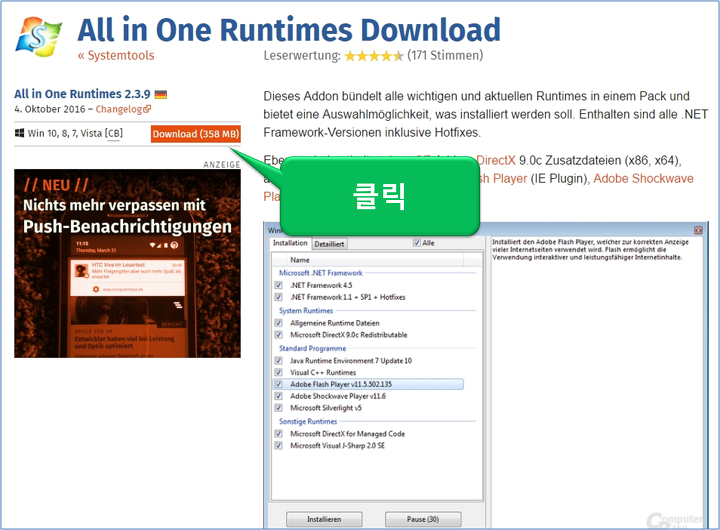This screenshot has height=530, width=720.
Task: Open the DirectX link in description
Action: click(496, 160)
